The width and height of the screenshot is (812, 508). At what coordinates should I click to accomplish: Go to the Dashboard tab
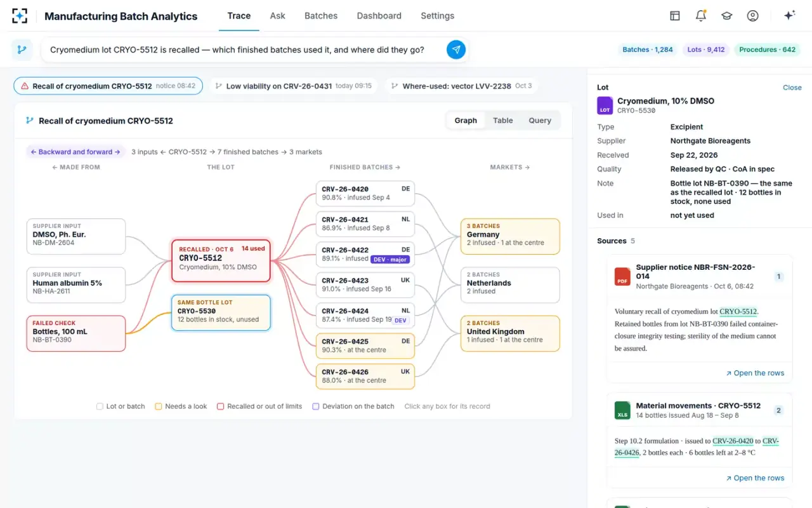(379, 16)
